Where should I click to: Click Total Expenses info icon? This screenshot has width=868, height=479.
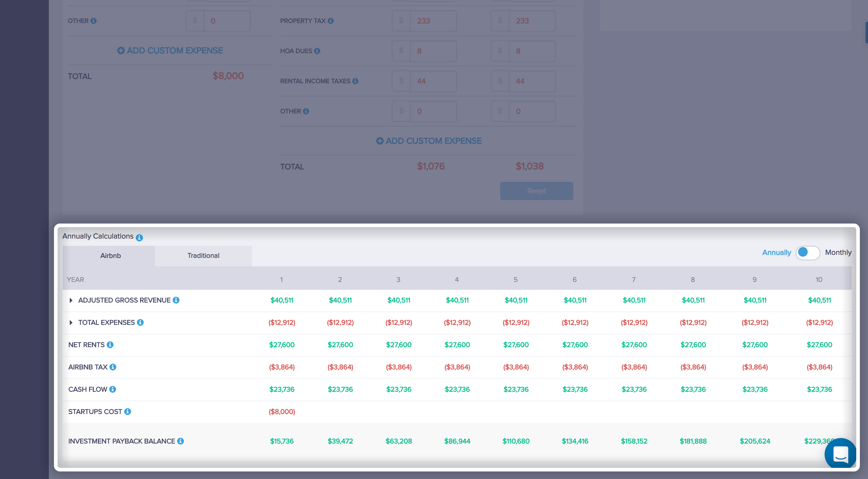pos(140,322)
